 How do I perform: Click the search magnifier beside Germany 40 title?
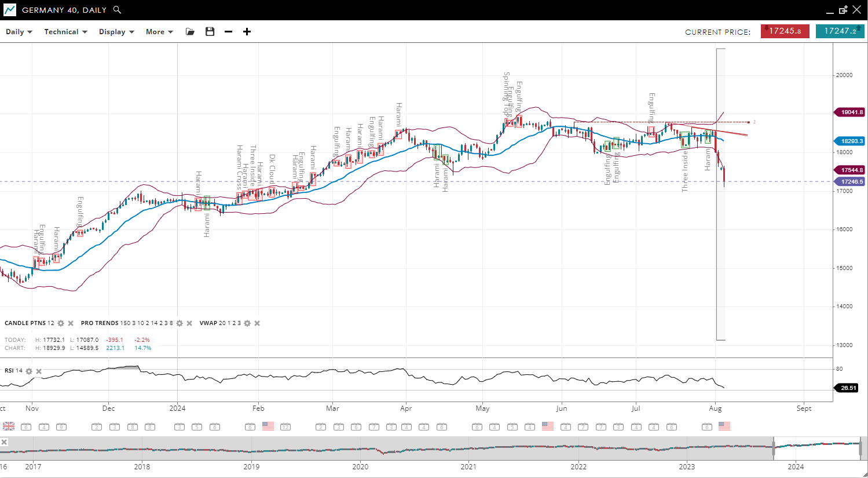click(117, 10)
